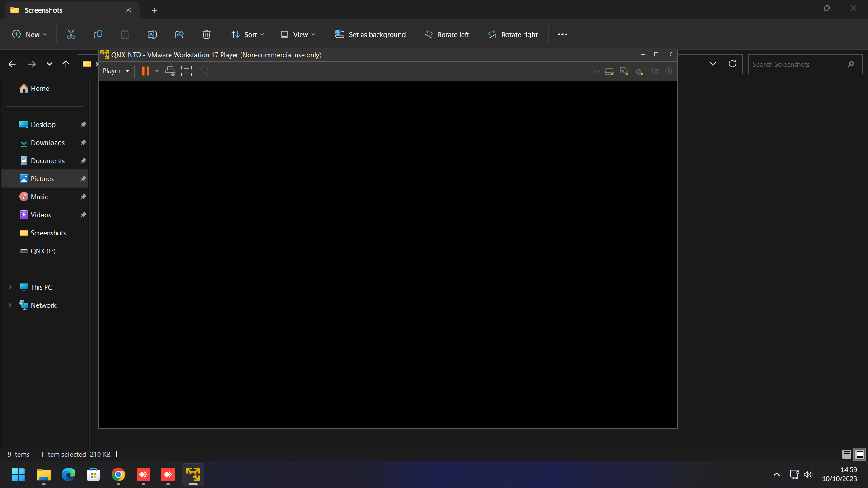Open the Player dropdown menu

[x=116, y=71]
